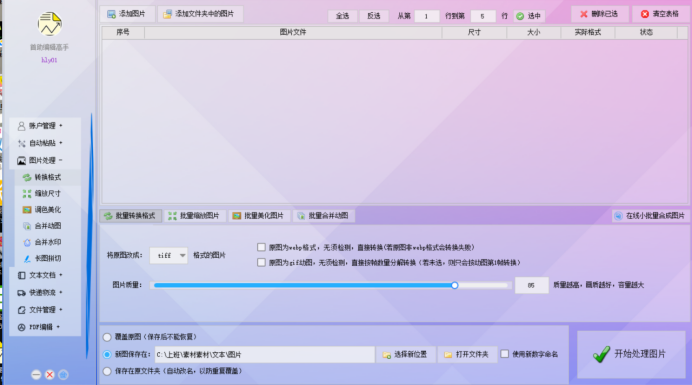Click the 快递物流 truck icon
692x385 pixels.
21,293
